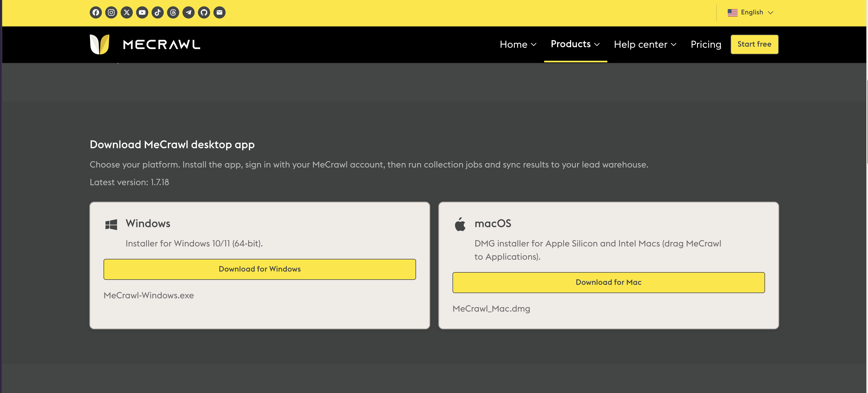Open the Telegram social icon
The image size is (868, 393).
(189, 12)
